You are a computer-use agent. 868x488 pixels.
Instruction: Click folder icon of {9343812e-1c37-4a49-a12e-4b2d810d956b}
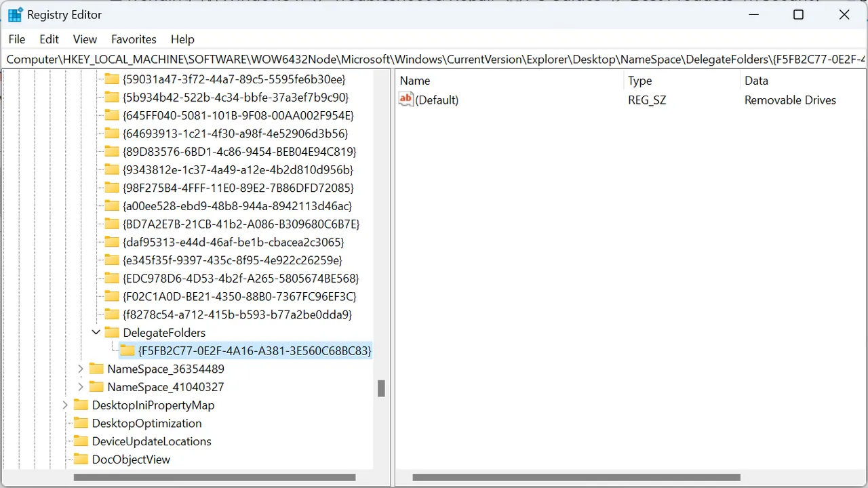112,169
